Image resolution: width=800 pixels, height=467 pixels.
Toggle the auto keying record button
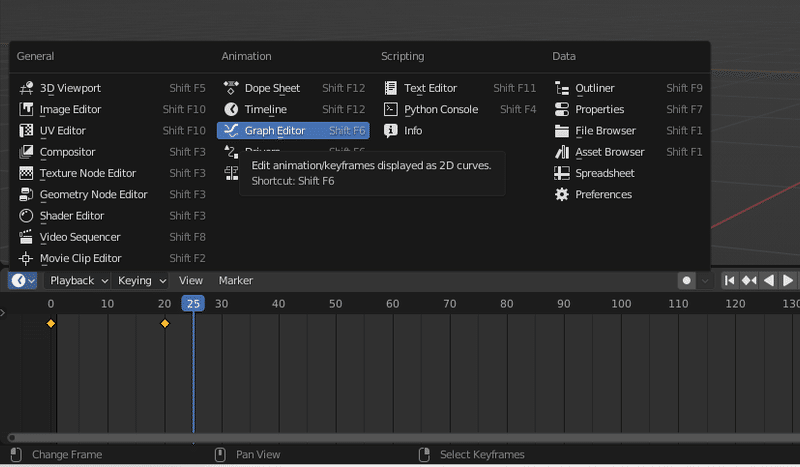pos(686,280)
